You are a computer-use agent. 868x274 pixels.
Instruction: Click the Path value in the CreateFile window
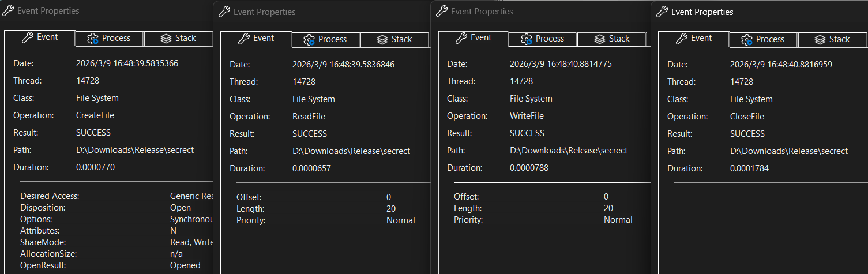point(135,150)
